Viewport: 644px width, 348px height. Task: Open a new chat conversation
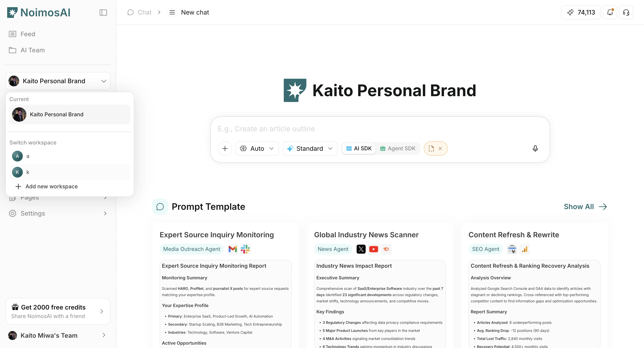pos(195,12)
